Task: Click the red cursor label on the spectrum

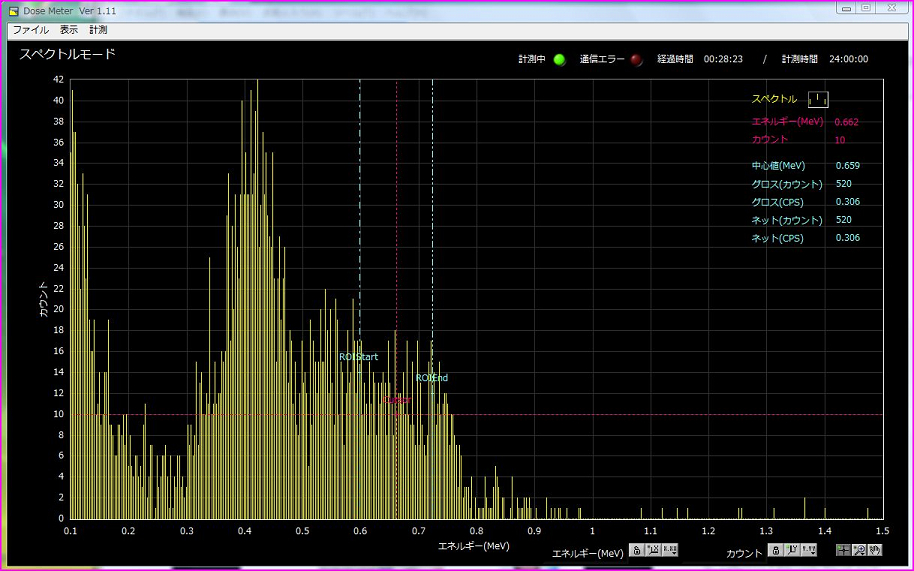Action: coord(396,400)
